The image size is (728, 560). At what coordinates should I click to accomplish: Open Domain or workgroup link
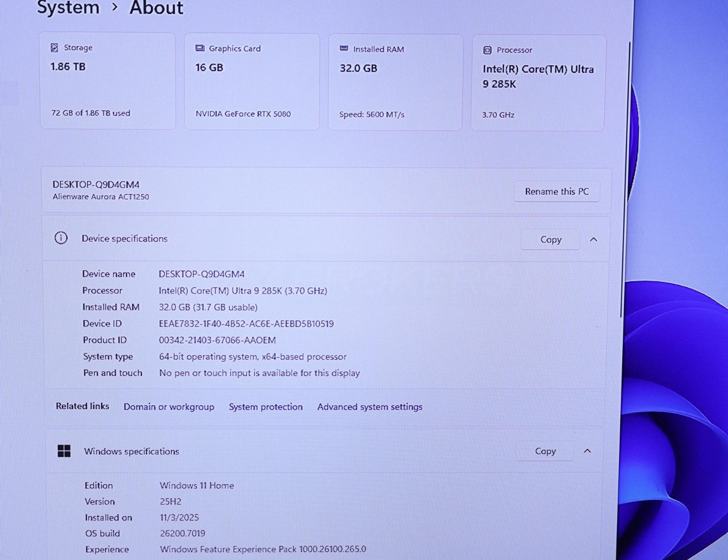click(x=169, y=407)
